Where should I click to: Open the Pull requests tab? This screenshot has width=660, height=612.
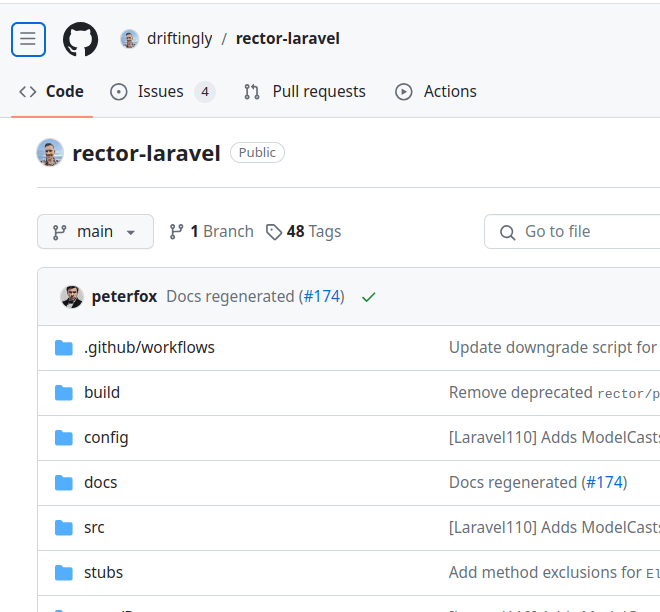point(305,91)
